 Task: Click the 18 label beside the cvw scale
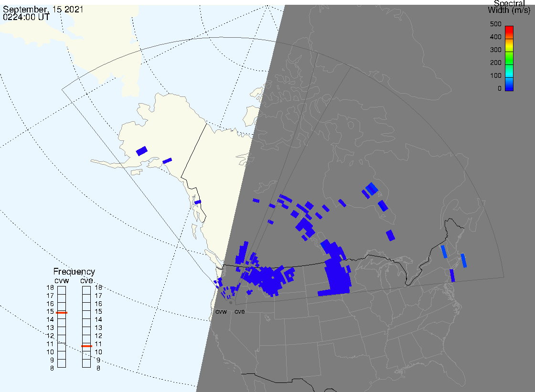tap(50, 287)
